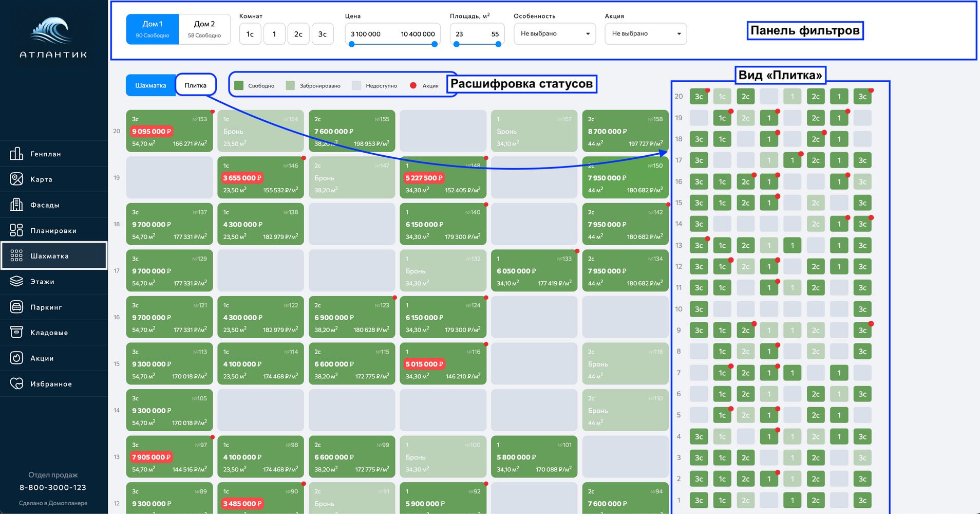Select the Кладовые storage box icon

16,332
